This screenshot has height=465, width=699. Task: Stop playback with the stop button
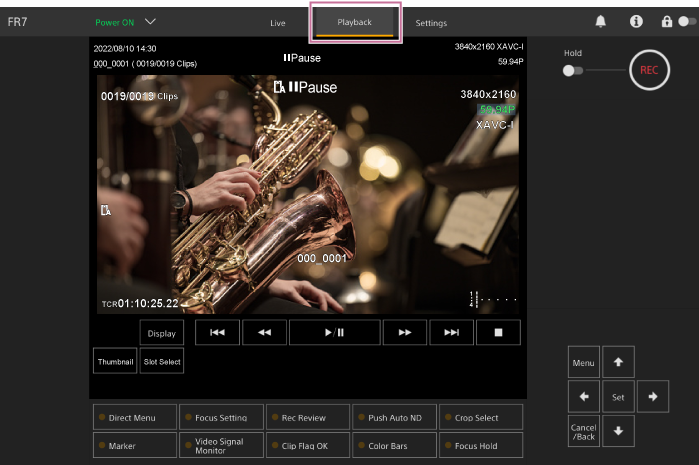498,333
